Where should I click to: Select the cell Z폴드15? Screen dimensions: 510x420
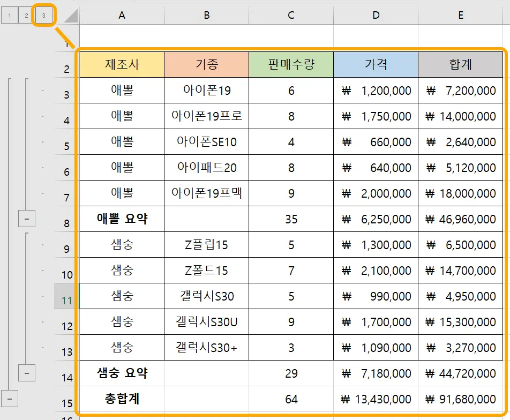pyautogui.click(x=207, y=271)
